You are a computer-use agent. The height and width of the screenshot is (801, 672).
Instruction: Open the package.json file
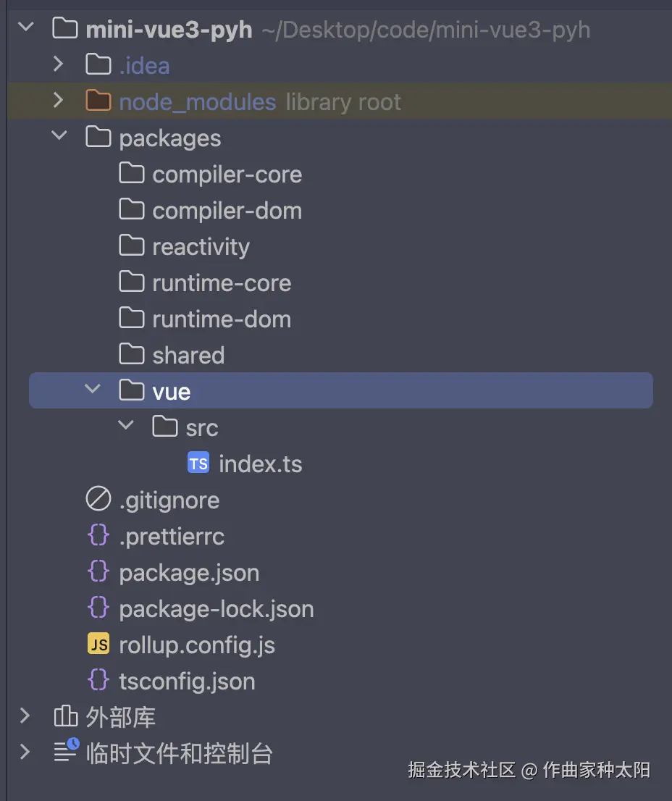(x=188, y=573)
